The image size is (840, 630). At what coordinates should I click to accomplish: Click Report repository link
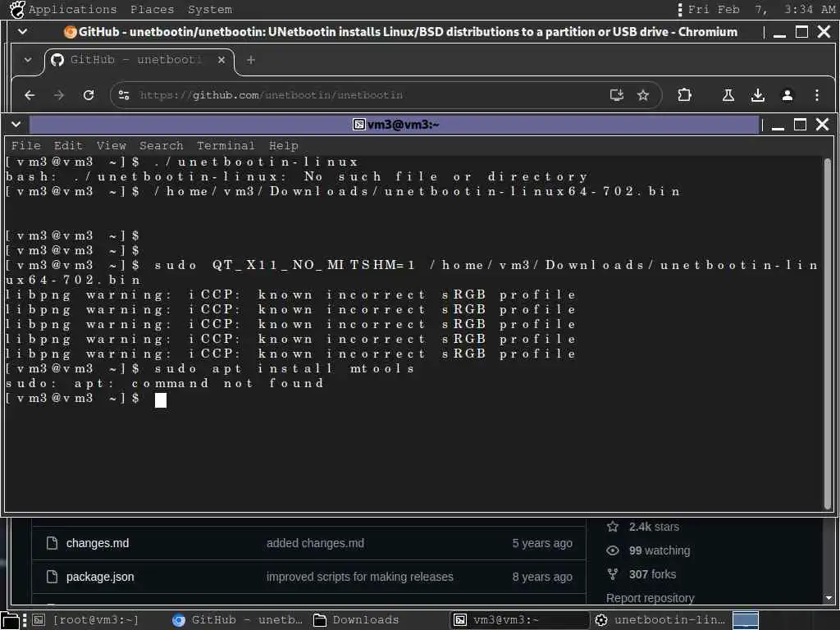coord(650,598)
